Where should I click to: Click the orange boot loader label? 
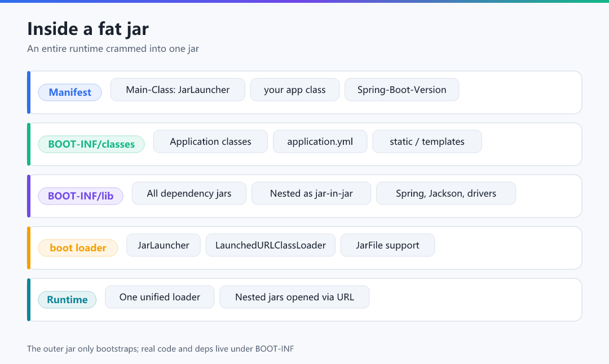coord(78,248)
